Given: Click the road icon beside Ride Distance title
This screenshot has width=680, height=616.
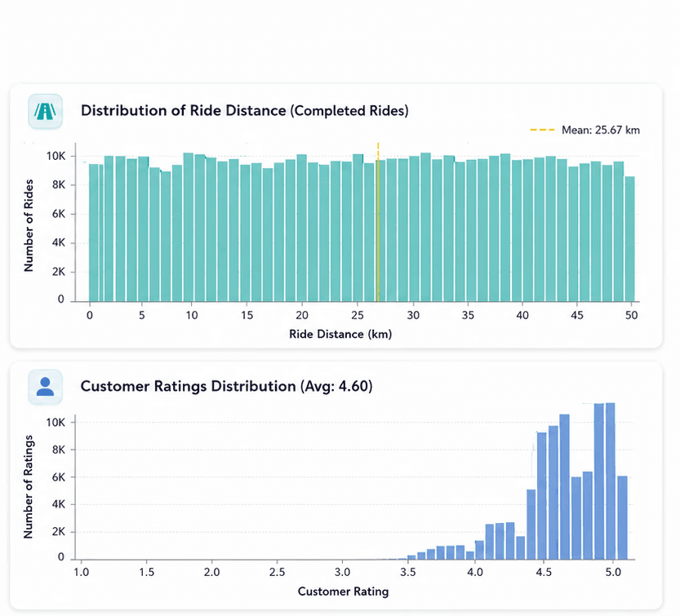Looking at the screenshot, I should click(45, 112).
